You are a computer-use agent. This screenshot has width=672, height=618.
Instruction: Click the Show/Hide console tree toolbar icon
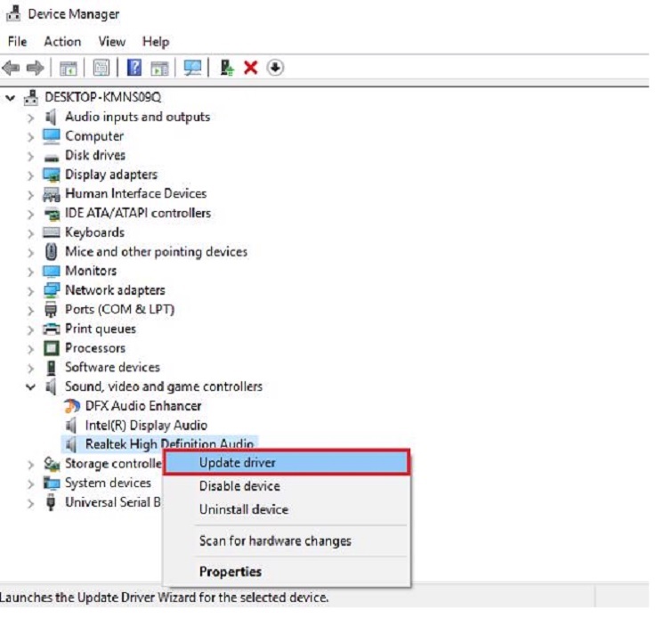point(69,68)
